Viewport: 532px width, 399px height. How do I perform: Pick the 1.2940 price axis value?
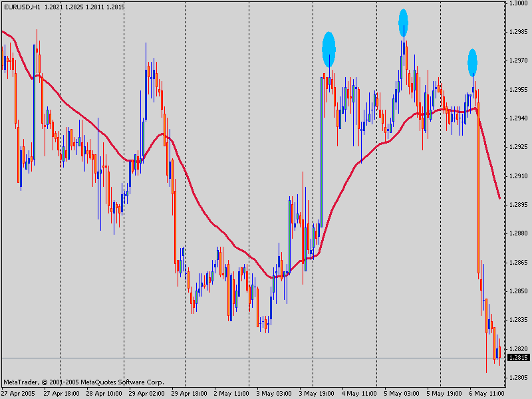519,118
